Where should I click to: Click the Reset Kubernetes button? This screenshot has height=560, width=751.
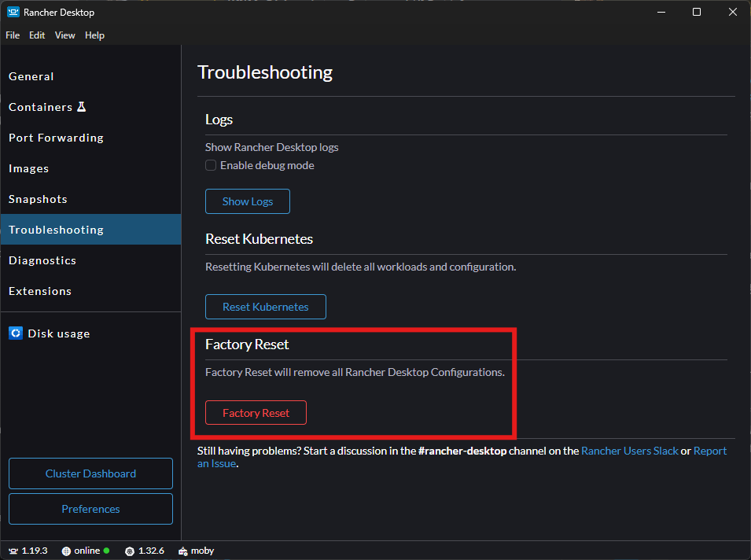pos(266,307)
